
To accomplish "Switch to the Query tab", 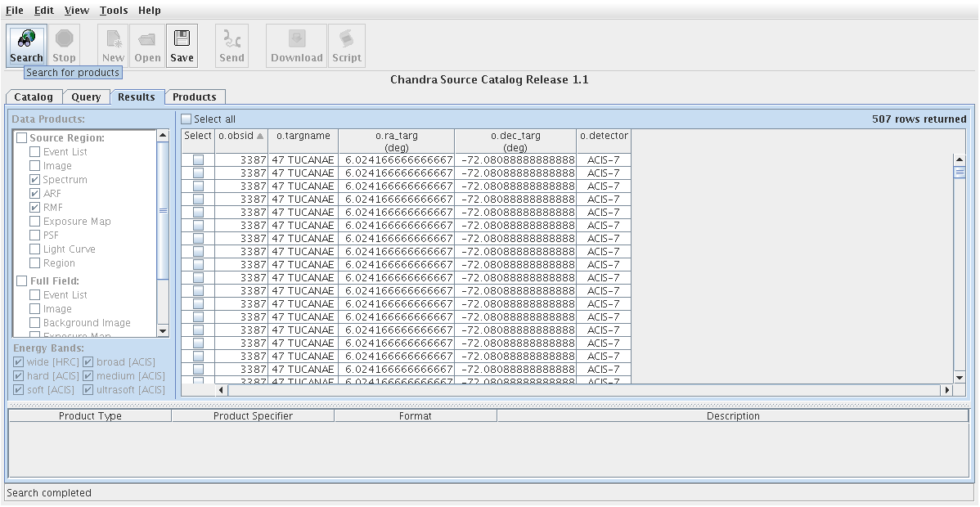I will point(86,97).
